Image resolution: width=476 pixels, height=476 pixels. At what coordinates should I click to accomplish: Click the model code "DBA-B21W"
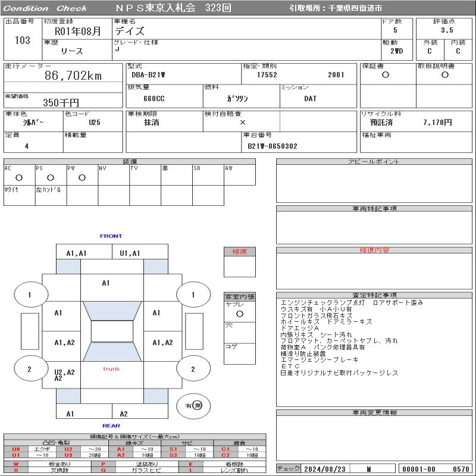[x=148, y=75]
